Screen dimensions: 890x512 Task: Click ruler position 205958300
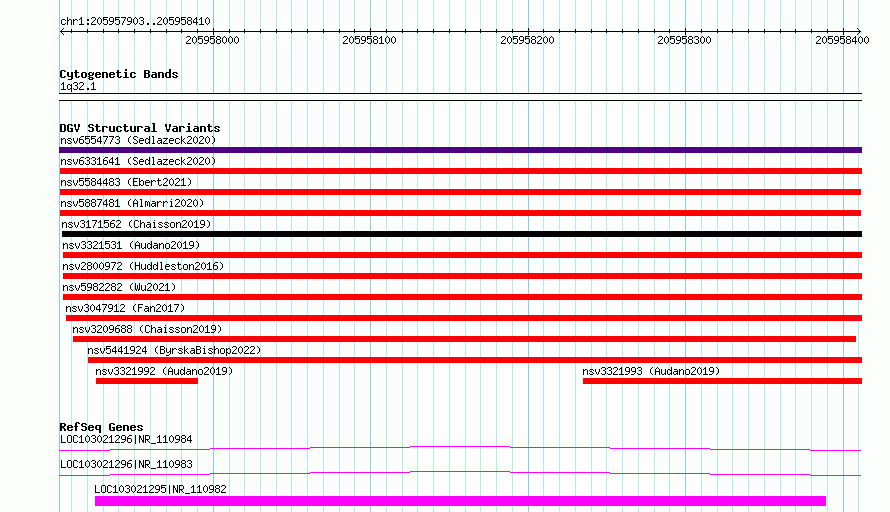[684, 40]
